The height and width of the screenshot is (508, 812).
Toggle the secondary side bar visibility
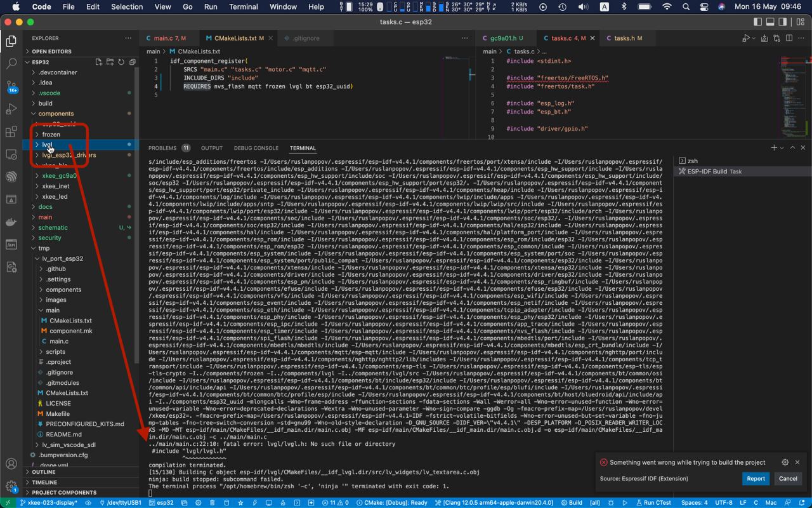pyautogui.click(x=782, y=22)
